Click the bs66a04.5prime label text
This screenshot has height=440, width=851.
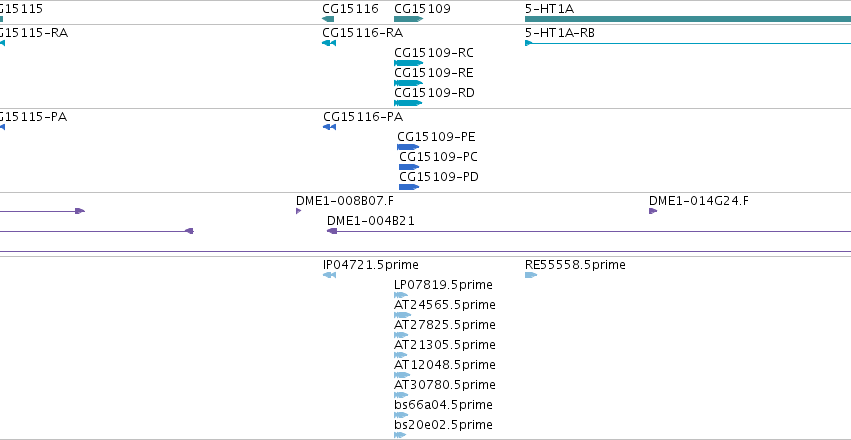pyautogui.click(x=443, y=405)
